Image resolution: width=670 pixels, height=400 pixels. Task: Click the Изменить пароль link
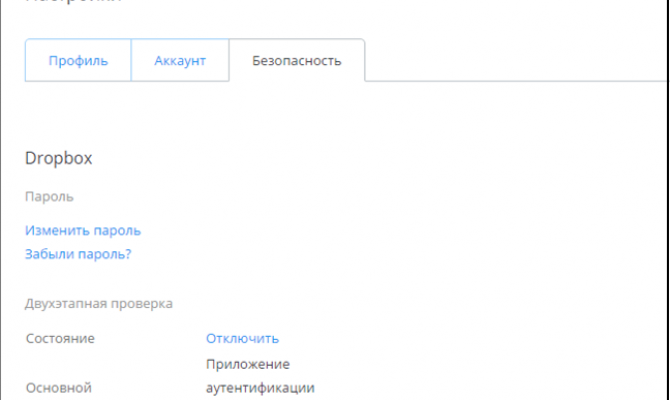(x=83, y=230)
